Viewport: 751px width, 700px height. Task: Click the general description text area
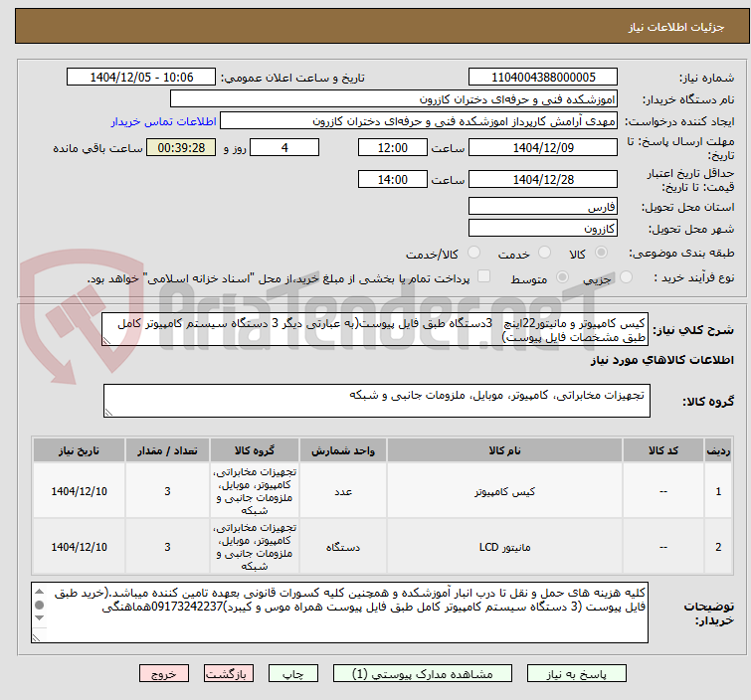coord(375,329)
